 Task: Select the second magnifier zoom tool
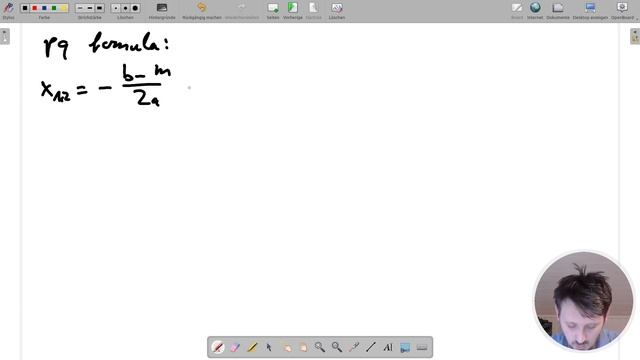tap(337, 347)
